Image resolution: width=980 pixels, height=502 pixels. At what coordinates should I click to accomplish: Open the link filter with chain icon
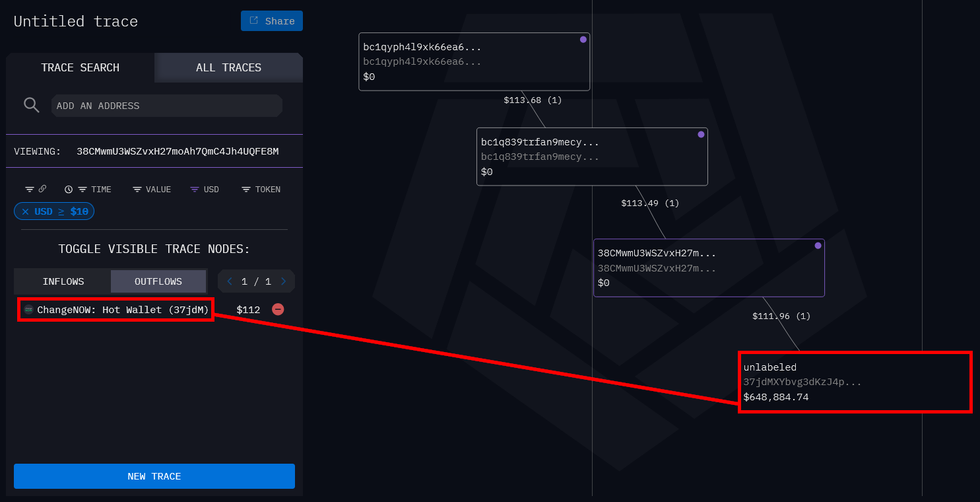click(36, 189)
